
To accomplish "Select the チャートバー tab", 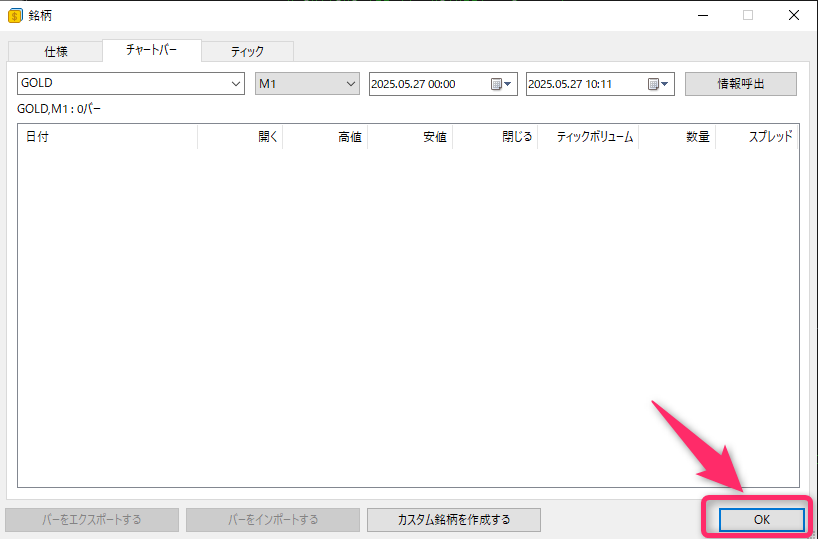I will 152,50.
